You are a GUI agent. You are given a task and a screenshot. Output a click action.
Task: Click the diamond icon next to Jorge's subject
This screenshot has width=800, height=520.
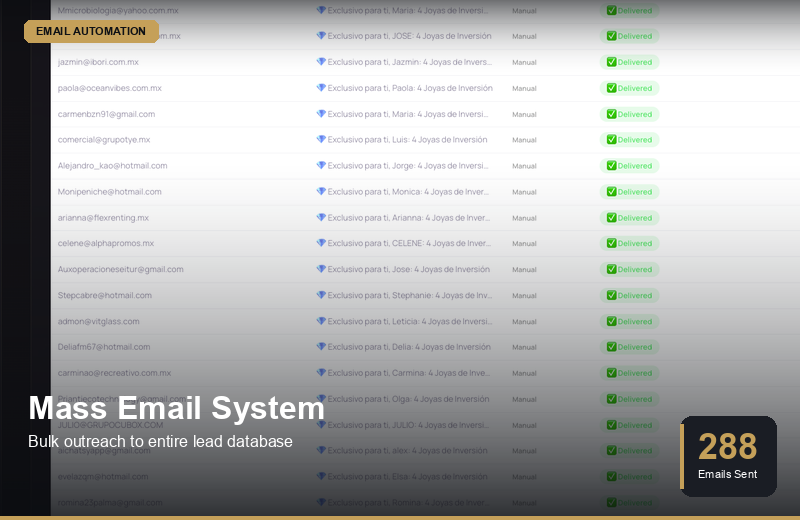(x=321, y=166)
